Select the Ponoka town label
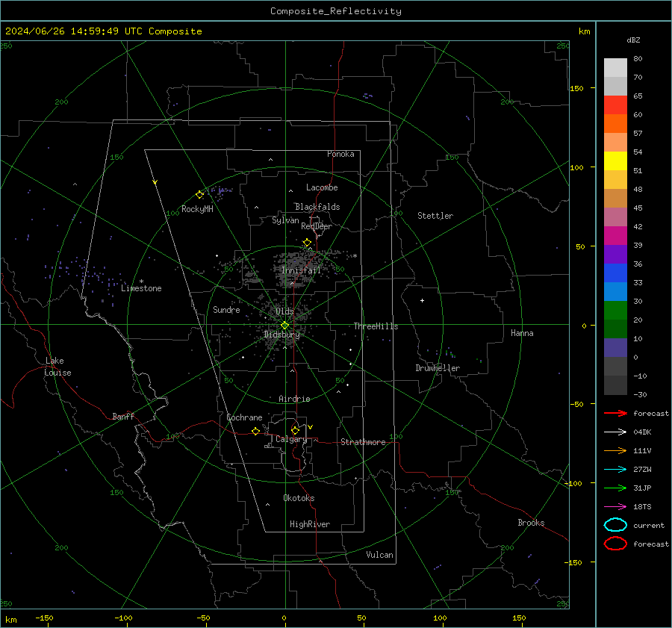Screen dimensions: 672x628 click(340, 154)
